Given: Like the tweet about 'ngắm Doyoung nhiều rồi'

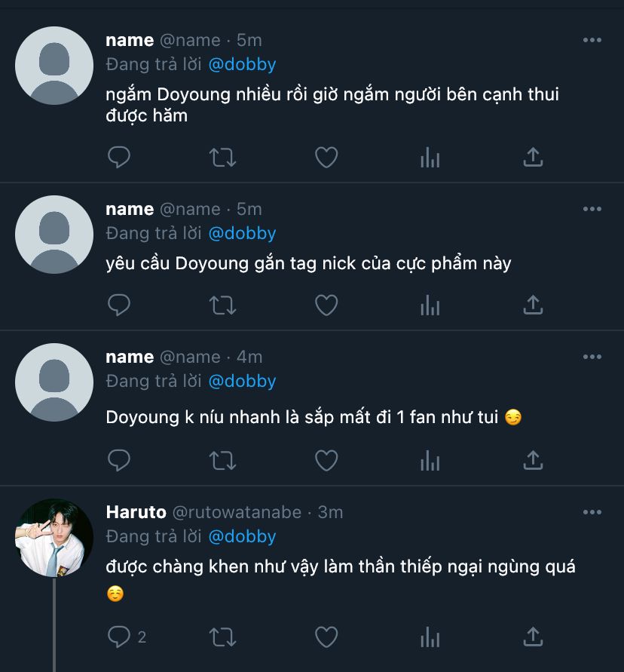Looking at the screenshot, I should pyautogui.click(x=326, y=158).
